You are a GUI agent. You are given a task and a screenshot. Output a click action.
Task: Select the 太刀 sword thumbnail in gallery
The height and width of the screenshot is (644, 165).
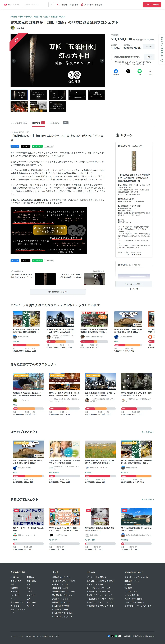click(x=77, y=95)
